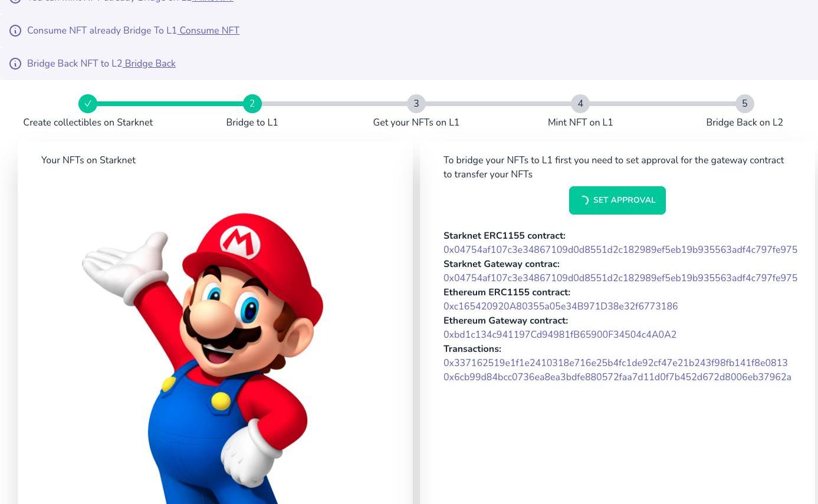Click the info icon beside Bridge Back NFT

(15, 64)
